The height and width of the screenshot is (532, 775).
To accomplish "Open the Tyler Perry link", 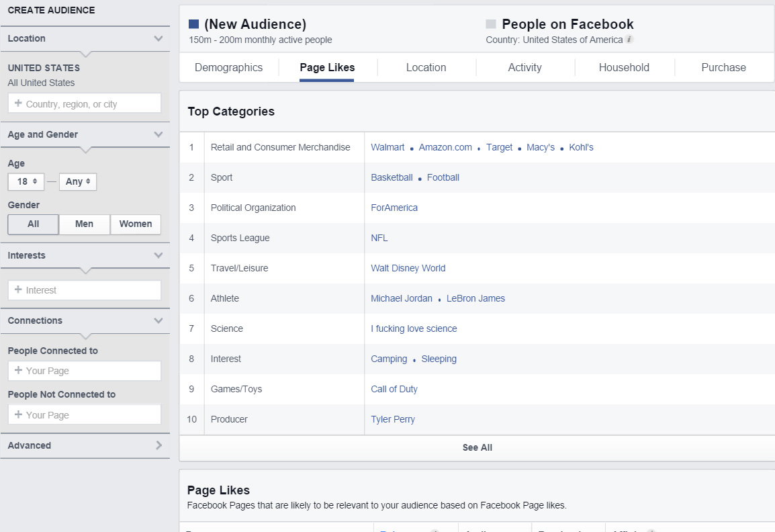I will [393, 419].
